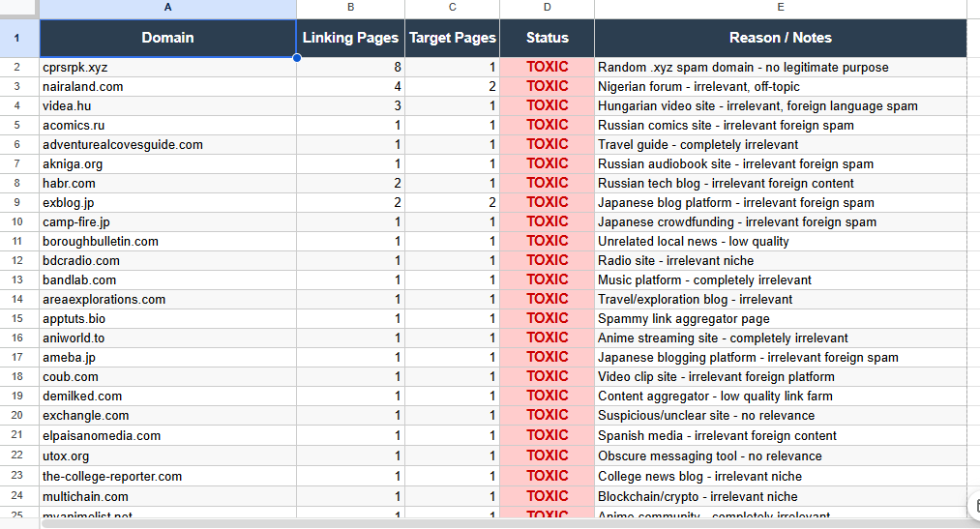Select the adventurealcovesguide.com cell

coord(167,145)
